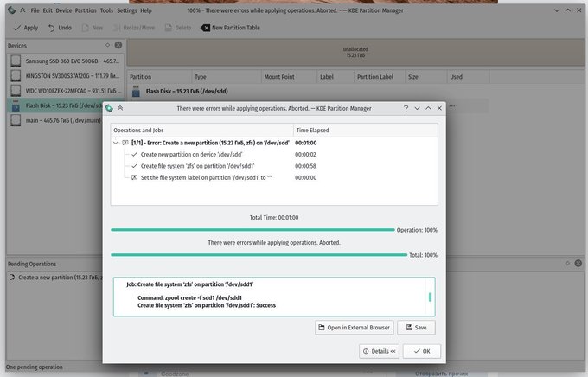This screenshot has width=588, height=377.
Task: Open the Edit menu
Action: (48, 10)
